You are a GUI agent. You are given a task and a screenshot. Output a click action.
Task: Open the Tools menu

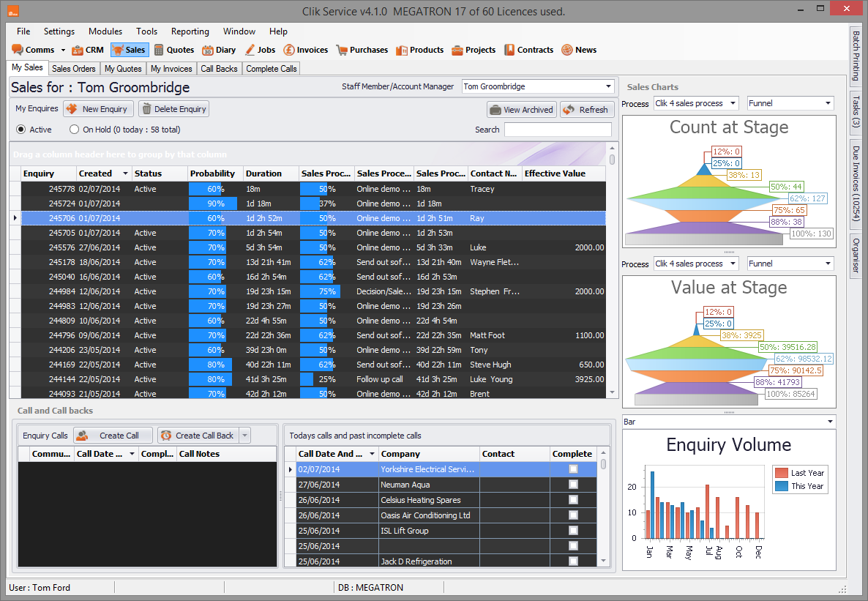tap(146, 31)
